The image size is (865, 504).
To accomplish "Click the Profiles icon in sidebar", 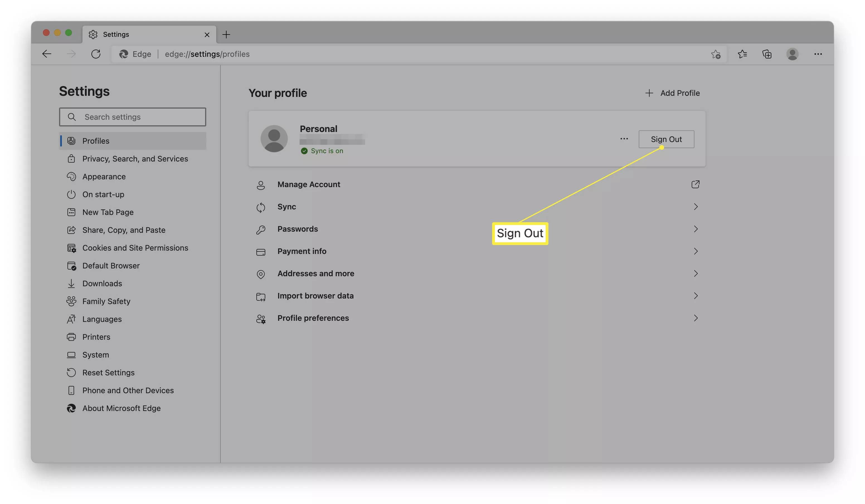I will 71,140.
